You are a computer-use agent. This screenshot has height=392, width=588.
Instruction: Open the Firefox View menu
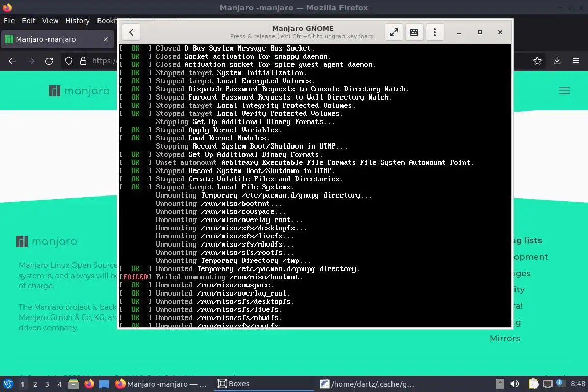50,21
